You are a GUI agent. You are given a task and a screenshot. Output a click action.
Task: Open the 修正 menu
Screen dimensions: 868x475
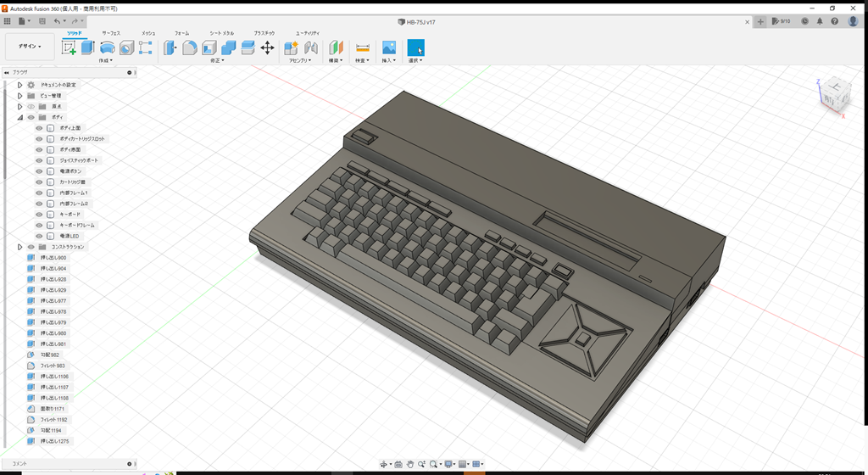point(217,61)
